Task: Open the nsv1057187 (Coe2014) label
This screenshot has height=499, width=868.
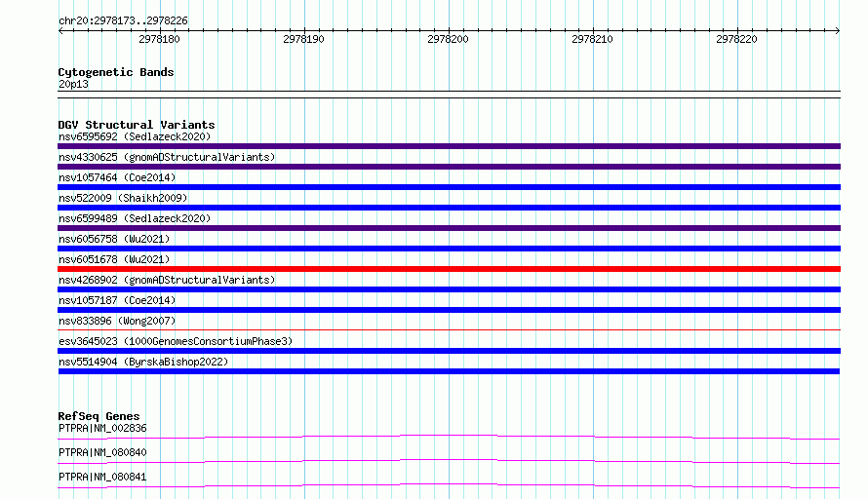Action: 117,300
